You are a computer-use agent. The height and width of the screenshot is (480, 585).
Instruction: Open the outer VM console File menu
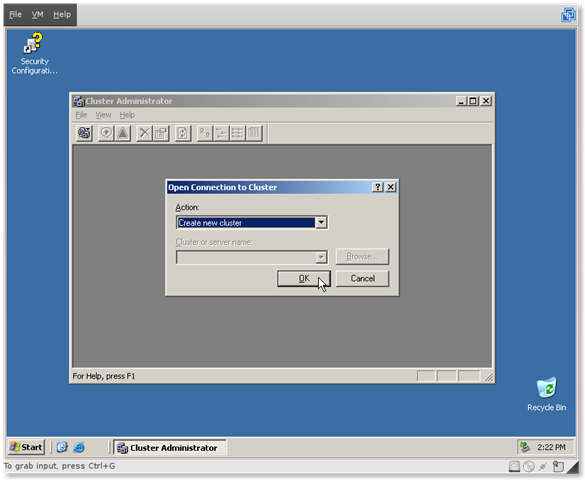(x=15, y=15)
